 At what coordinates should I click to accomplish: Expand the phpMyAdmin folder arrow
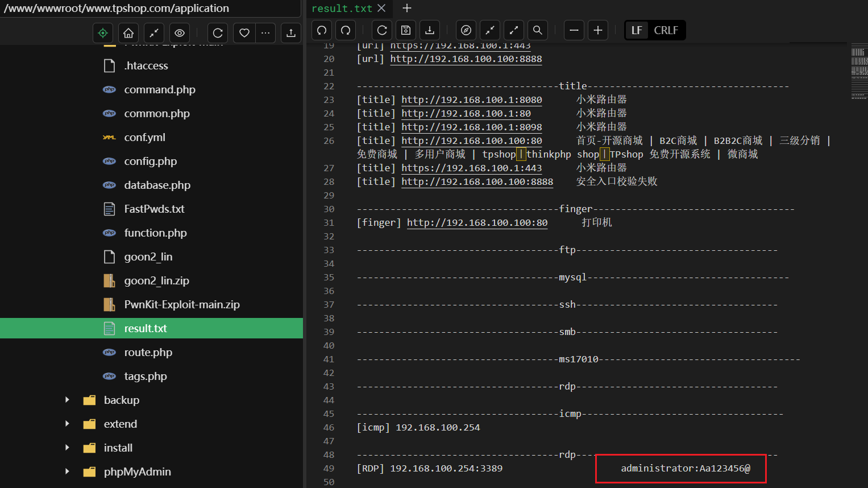pyautogui.click(x=67, y=472)
